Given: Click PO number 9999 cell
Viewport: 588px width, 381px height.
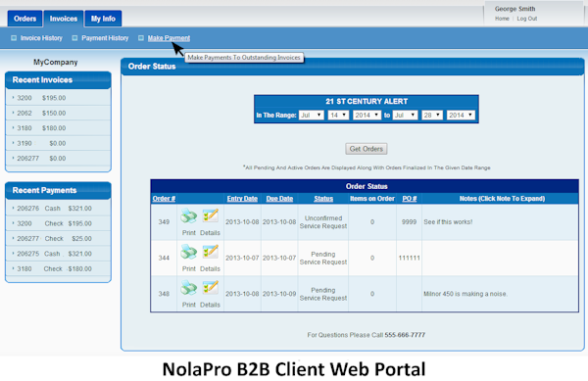Looking at the screenshot, I should (x=409, y=221).
